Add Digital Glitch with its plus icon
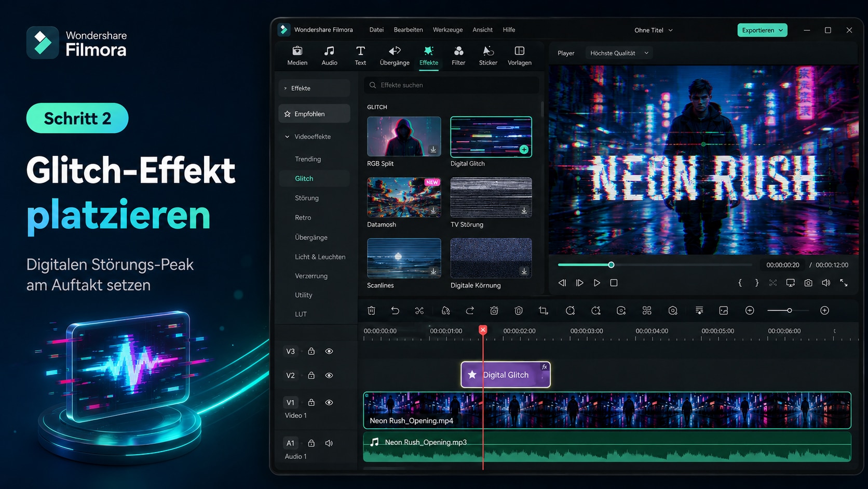 point(524,150)
